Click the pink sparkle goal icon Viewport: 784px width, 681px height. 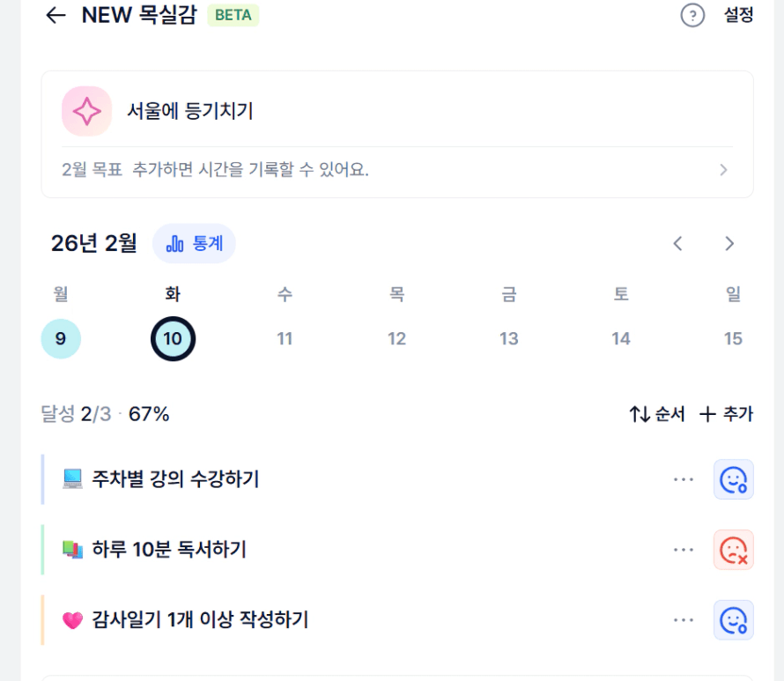click(x=86, y=112)
